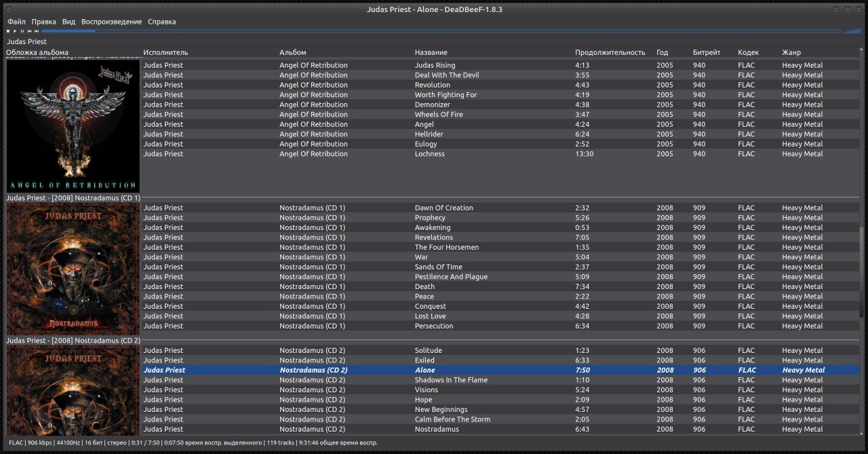This screenshot has height=454, width=868.
Task: Select the track Pestilence And Plague
Action: pyautogui.click(x=500, y=277)
